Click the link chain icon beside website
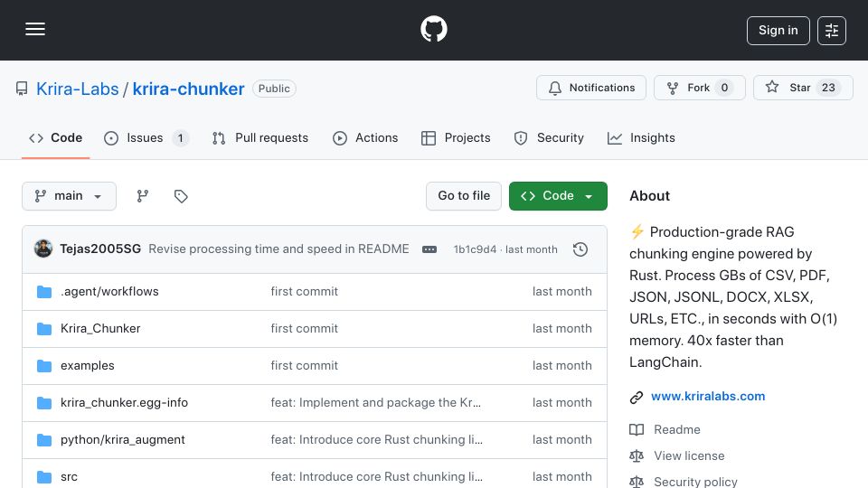 637,397
